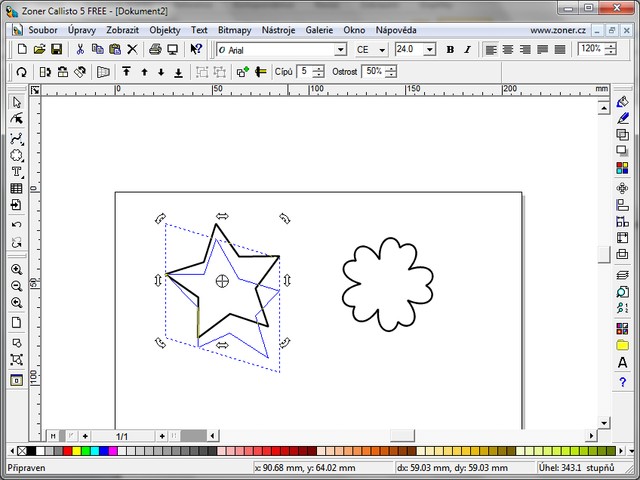640x480 pixels.
Task: Open a file with the folder icon
Action: coord(40,49)
